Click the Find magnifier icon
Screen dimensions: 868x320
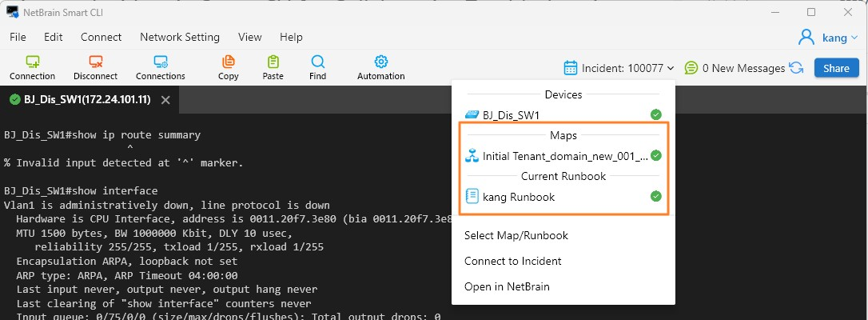point(318,61)
